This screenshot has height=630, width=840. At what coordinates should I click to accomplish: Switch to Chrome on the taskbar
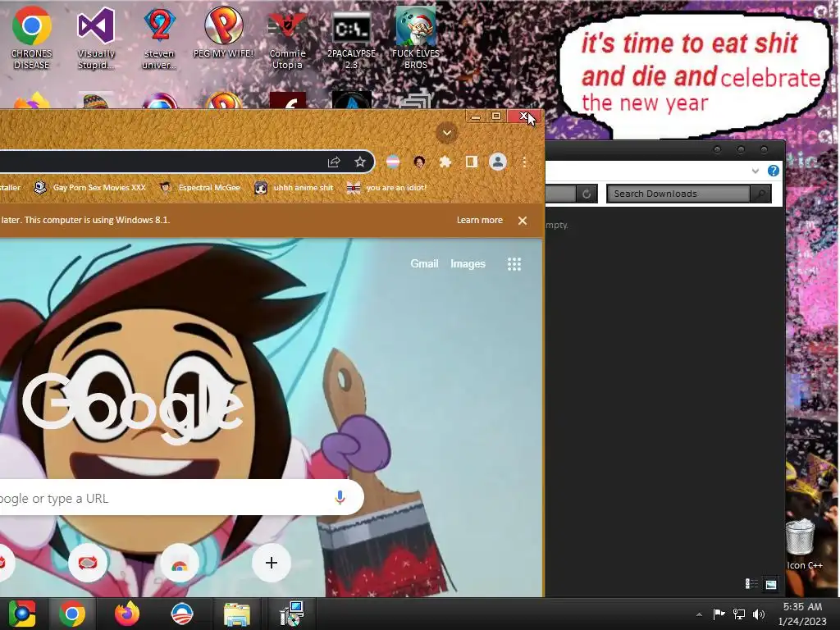[x=72, y=614]
